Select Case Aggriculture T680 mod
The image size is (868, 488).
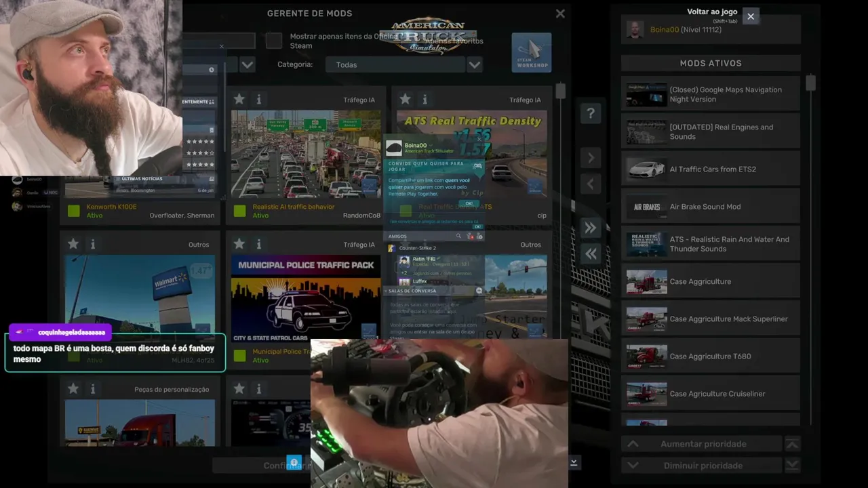tap(711, 356)
